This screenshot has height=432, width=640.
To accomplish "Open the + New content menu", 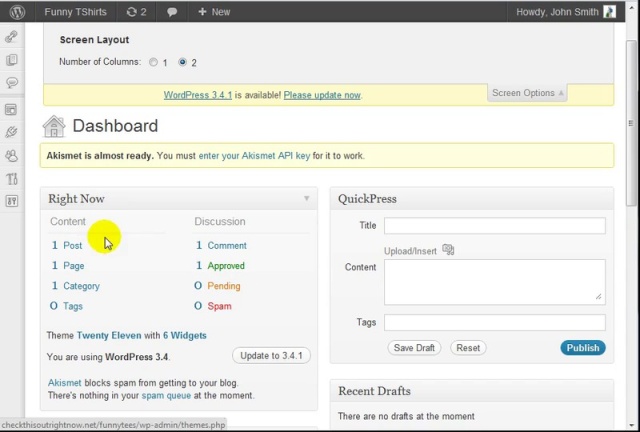I will [214, 12].
